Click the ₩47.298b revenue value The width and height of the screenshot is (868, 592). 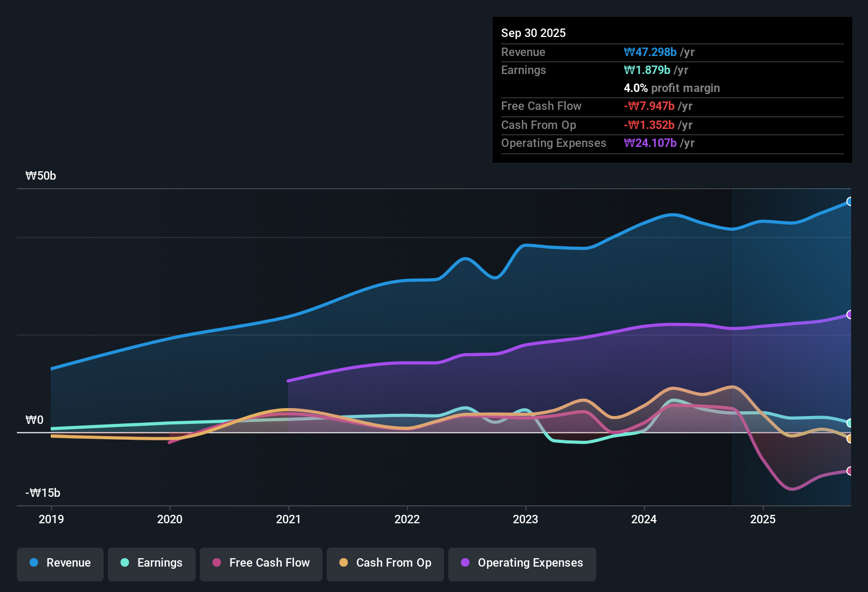pyautogui.click(x=651, y=52)
